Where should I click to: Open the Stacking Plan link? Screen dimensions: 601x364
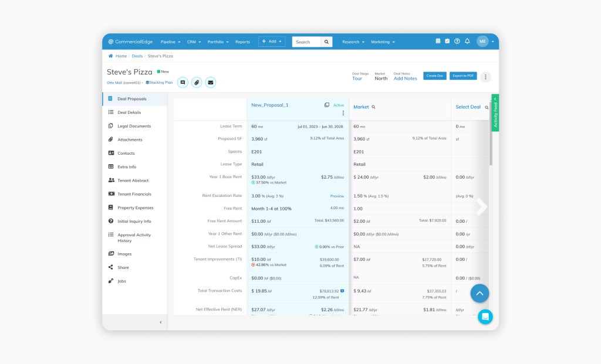[159, 83]
